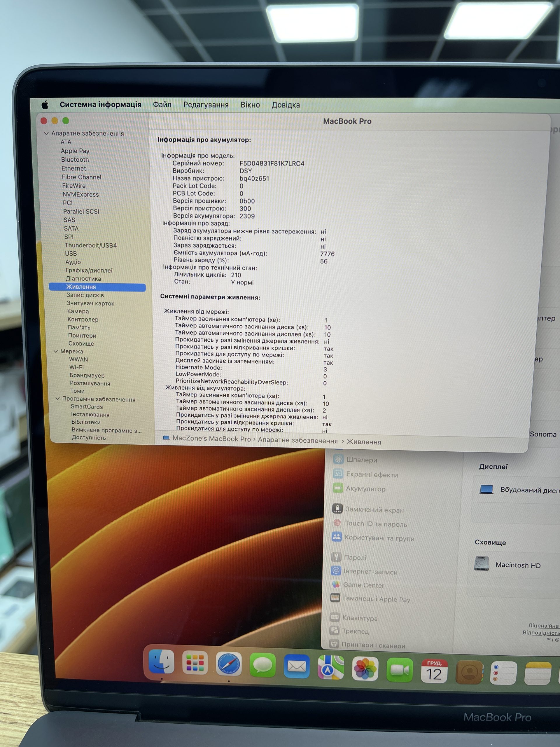Click the Game Center icon
560x747 pixels.
tap(335, 584)
